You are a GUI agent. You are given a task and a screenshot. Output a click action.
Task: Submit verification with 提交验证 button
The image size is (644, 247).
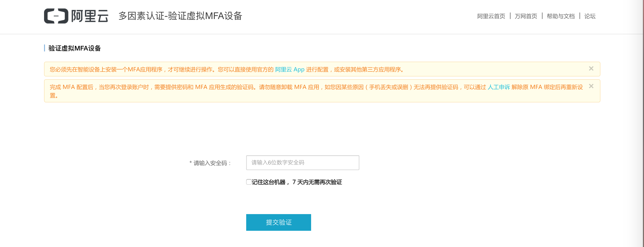tap(278, 222)
